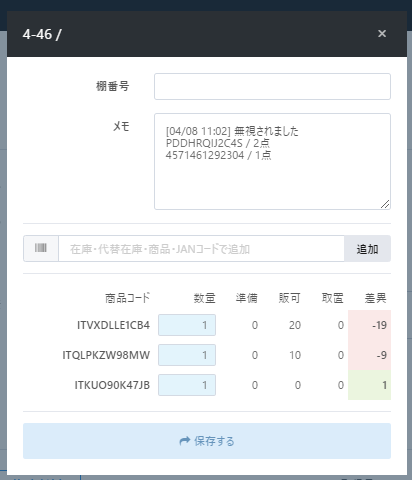The image size is (412, 480).
Task: Click the 数量 column header
Action: [x=204, y=298]
